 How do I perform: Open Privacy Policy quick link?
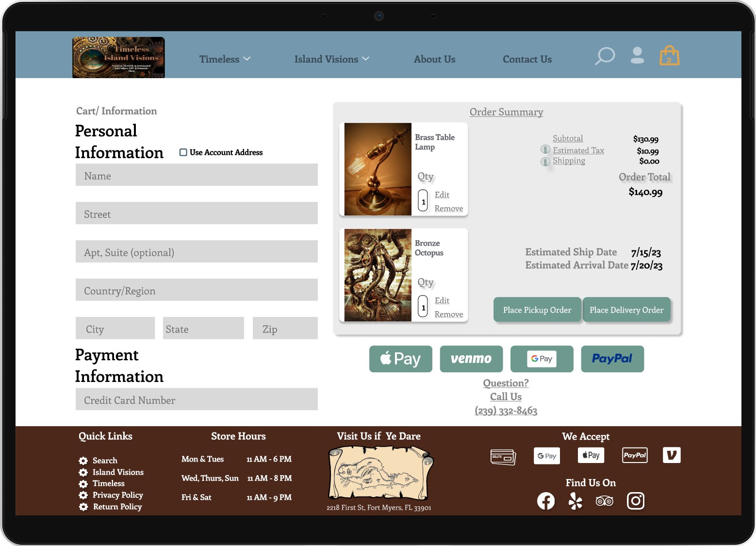(x=118, y=495)
